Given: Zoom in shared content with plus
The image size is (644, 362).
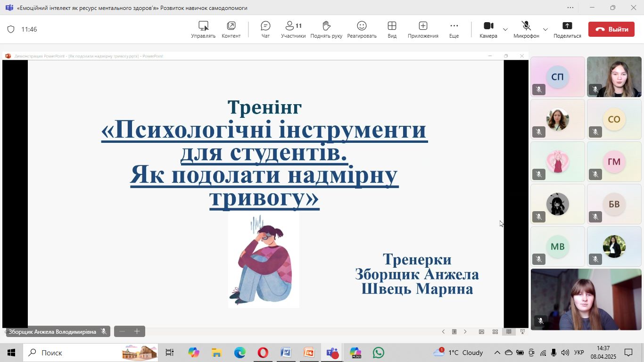Looking at the screenshot, I should coord(137,331).
